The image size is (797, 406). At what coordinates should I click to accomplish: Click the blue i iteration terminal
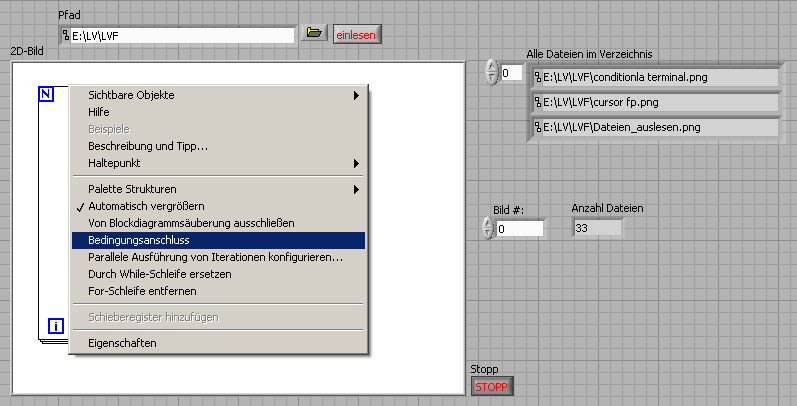(56, 326)
